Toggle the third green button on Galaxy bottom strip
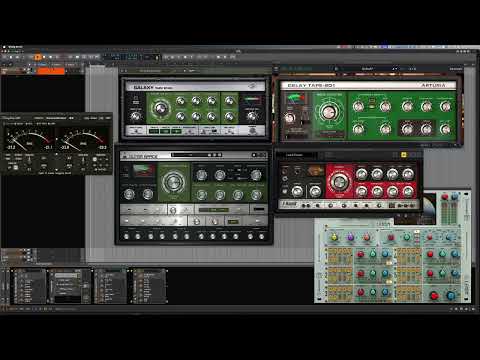 [x=176, y=131]
